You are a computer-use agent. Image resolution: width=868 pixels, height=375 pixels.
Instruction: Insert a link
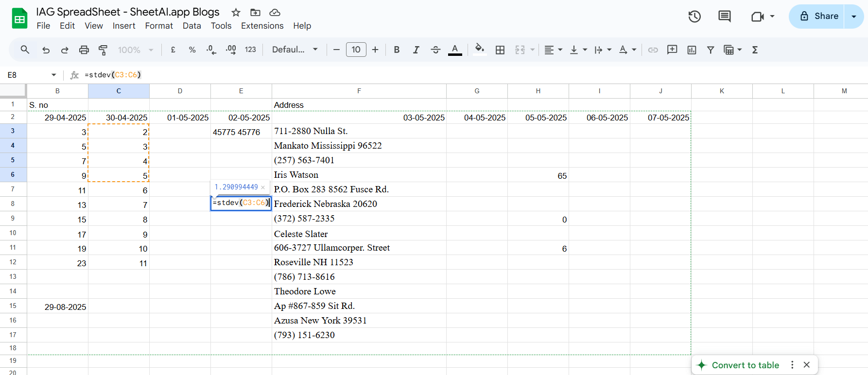[653, 50]
